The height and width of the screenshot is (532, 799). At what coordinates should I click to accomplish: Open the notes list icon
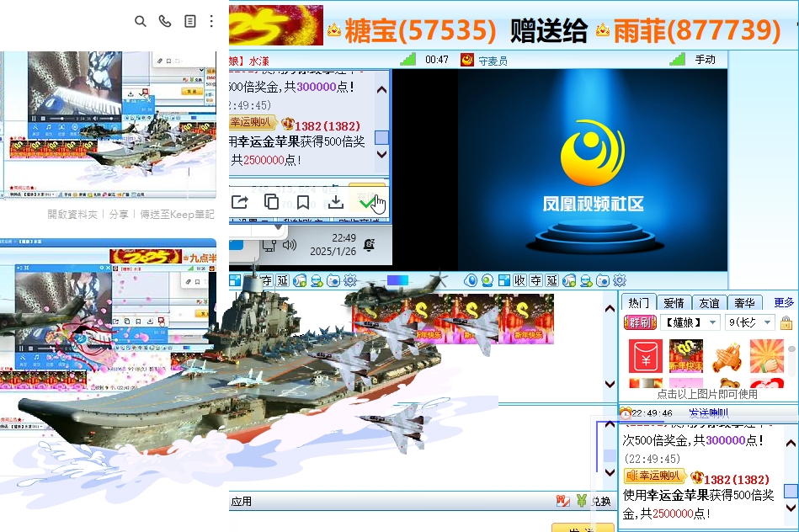tap(190, 21)
